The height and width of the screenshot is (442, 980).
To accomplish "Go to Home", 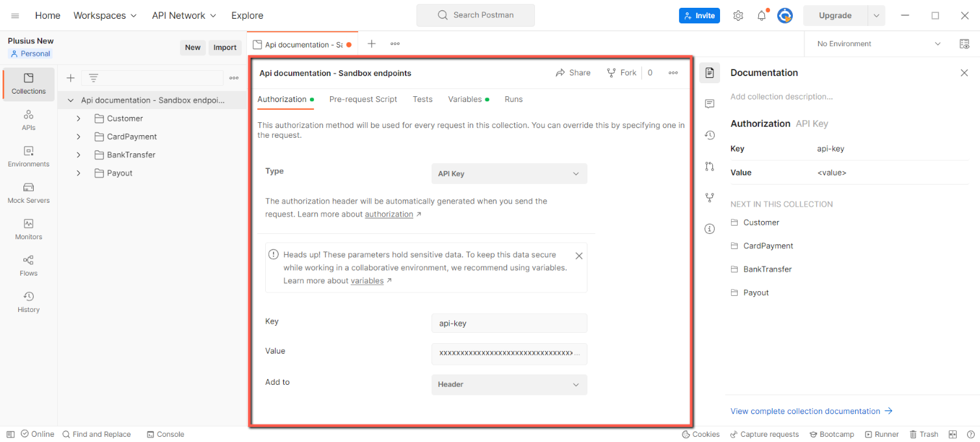I will [47, 16].
